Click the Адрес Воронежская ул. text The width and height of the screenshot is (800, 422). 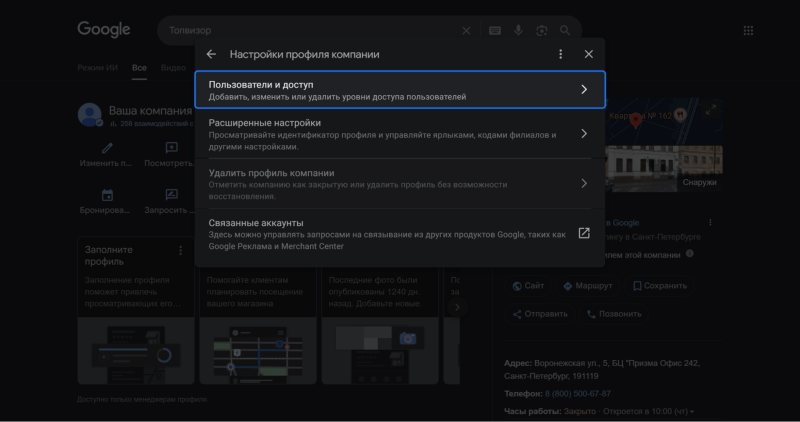pos(602,369)
